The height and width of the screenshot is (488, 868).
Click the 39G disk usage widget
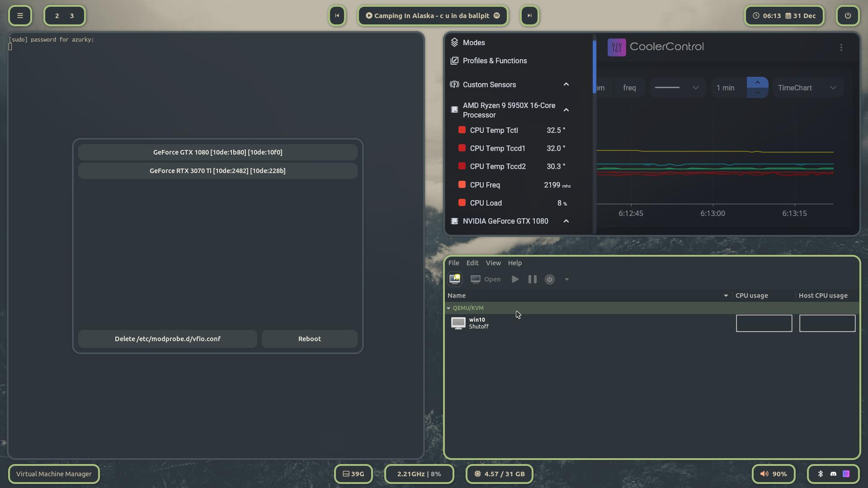click(x=353, y=474)
